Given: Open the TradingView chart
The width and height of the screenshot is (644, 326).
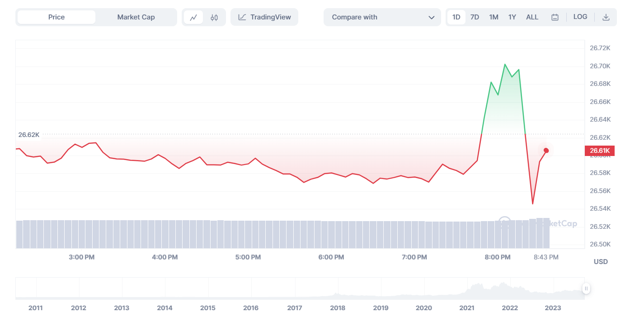Looking at the screenshot, I should 264,17.
